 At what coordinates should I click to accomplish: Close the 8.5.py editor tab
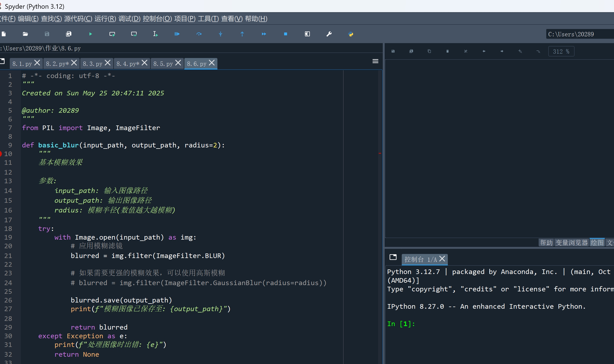[178, 63]
